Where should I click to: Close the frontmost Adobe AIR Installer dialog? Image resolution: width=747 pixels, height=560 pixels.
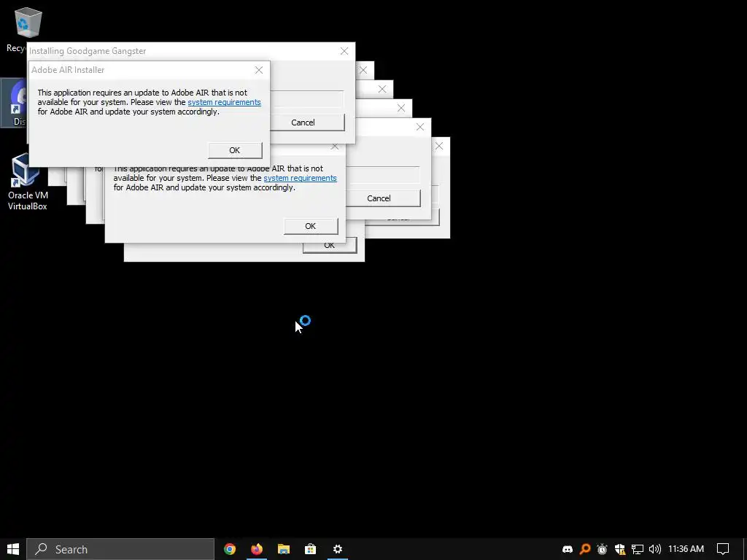tap(259, 70)
